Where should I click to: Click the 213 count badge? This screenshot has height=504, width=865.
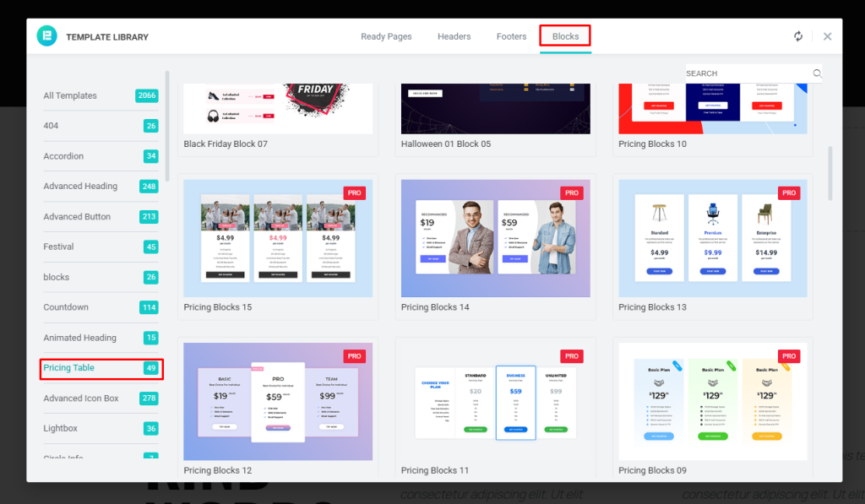tap(149, 217)
